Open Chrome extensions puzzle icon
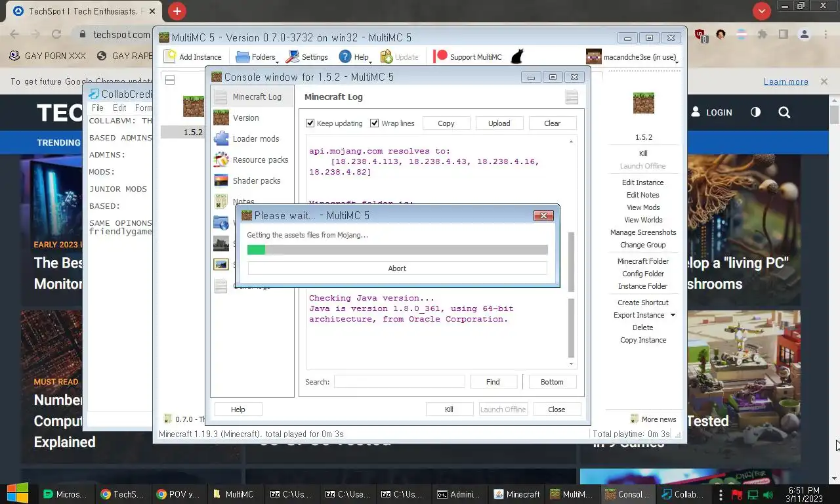 pos(762,34)
